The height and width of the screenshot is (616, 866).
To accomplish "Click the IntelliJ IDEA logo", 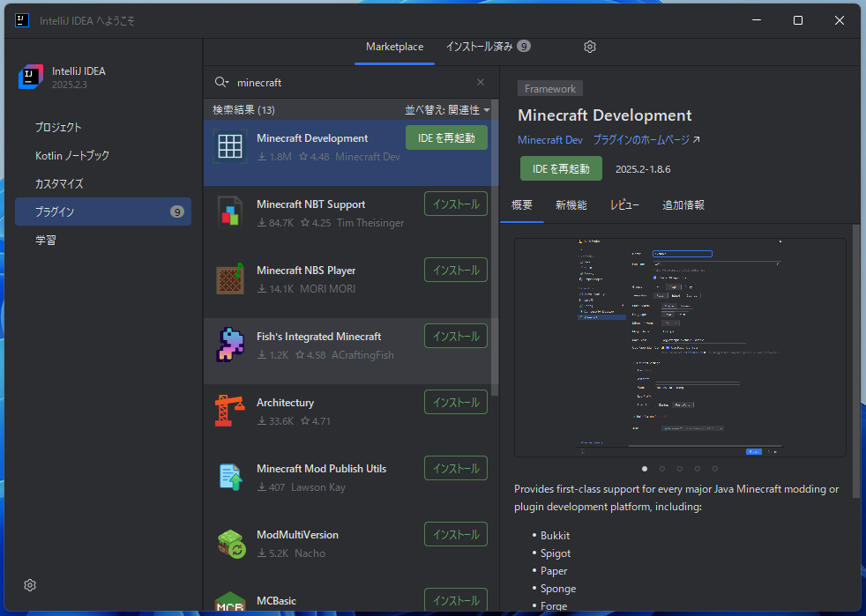I will point(30,78).
